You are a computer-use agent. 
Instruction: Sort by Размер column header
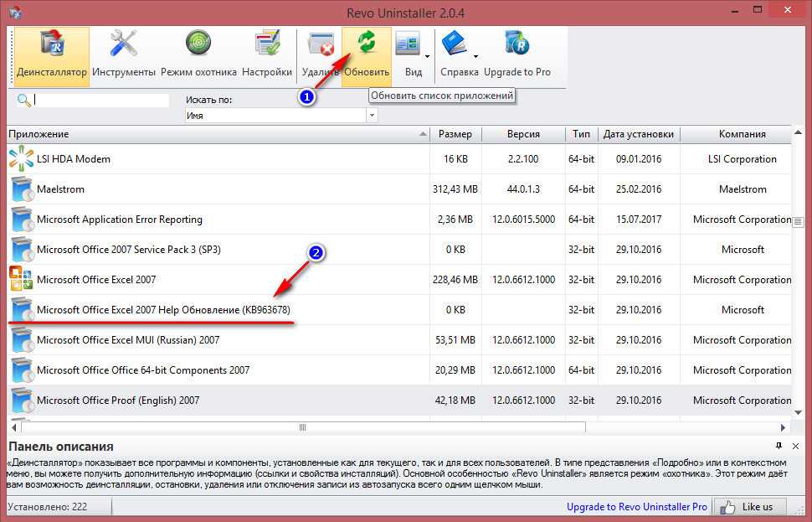click(x=455, y=134)
